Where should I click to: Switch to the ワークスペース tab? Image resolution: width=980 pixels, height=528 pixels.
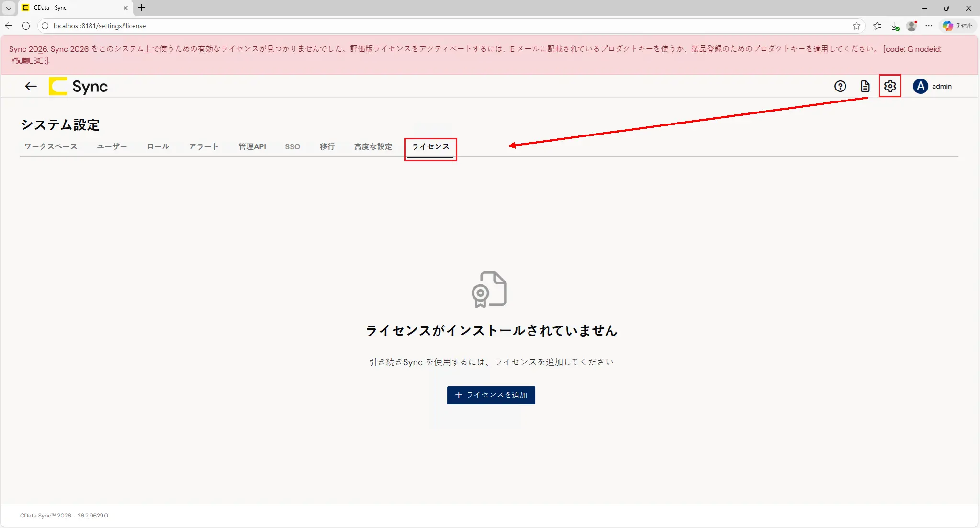(x=51, y=146)
